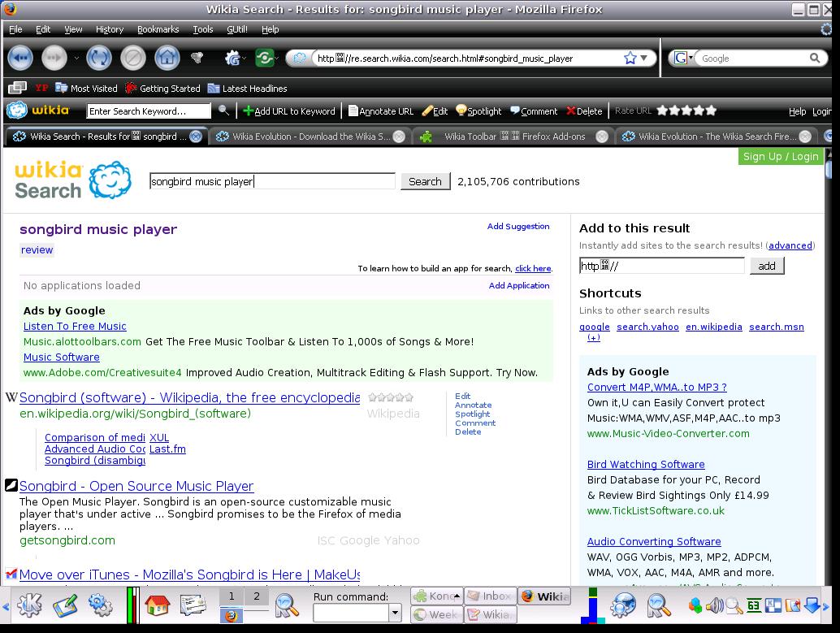Open the globe magnifier icon in the panel

click(622, 605)
